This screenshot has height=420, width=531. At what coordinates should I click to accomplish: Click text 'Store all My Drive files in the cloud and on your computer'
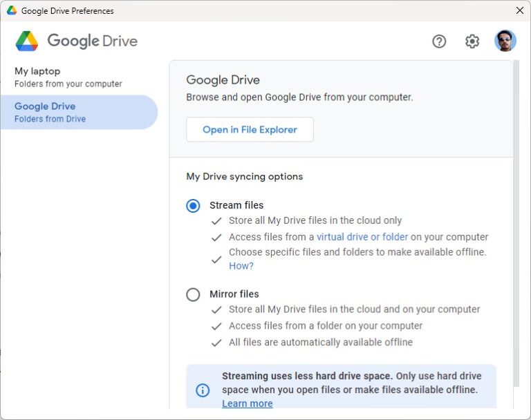pyautogui.click(x=354, y=309)
